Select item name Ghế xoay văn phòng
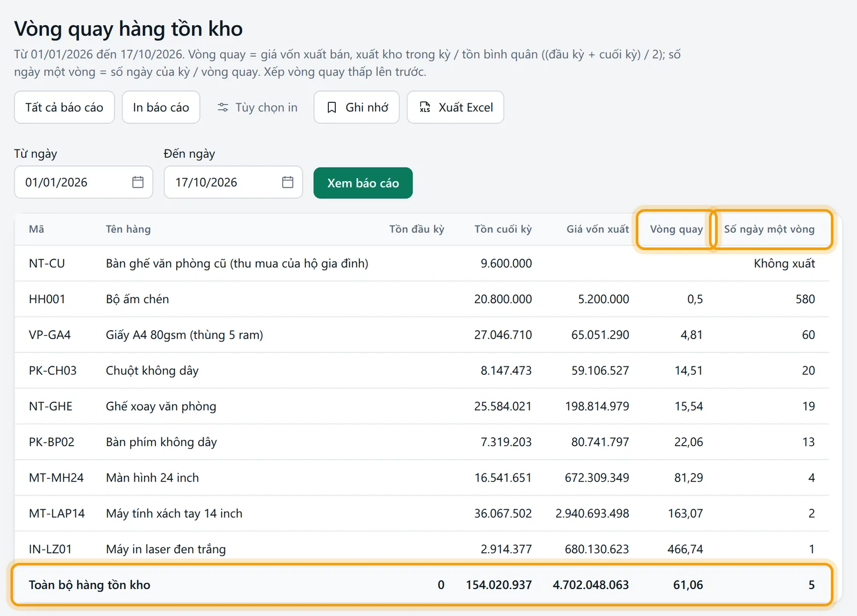The image size is (857, 616). [x=161, y=407]
